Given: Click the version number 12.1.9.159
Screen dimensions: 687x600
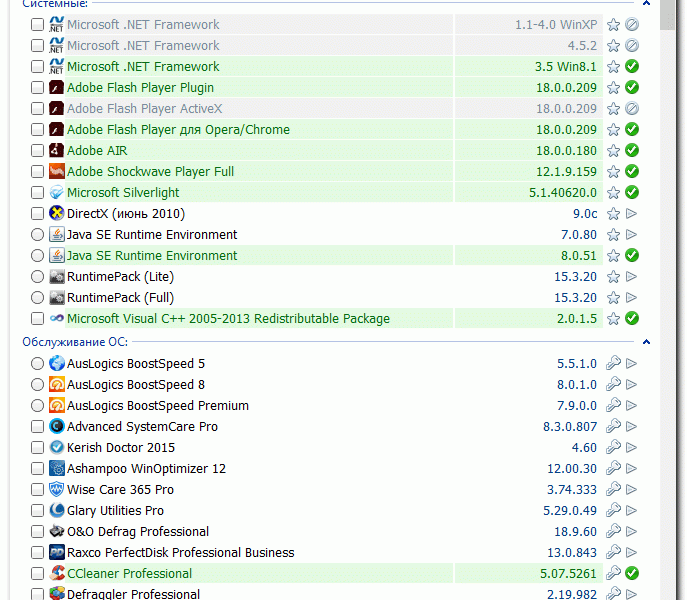Looking at the screenshot, I should (x=567, y=171).
